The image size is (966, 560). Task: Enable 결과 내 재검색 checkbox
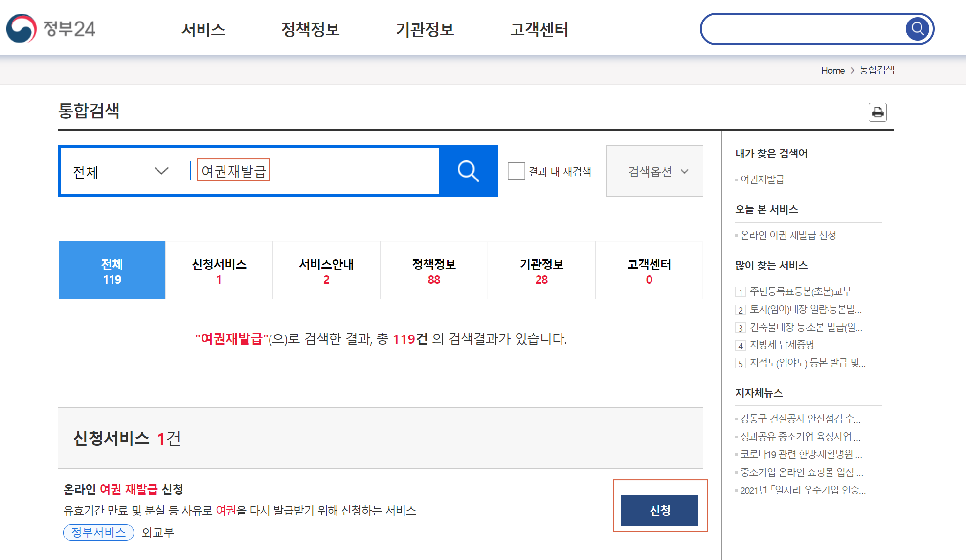coord(516,171)
